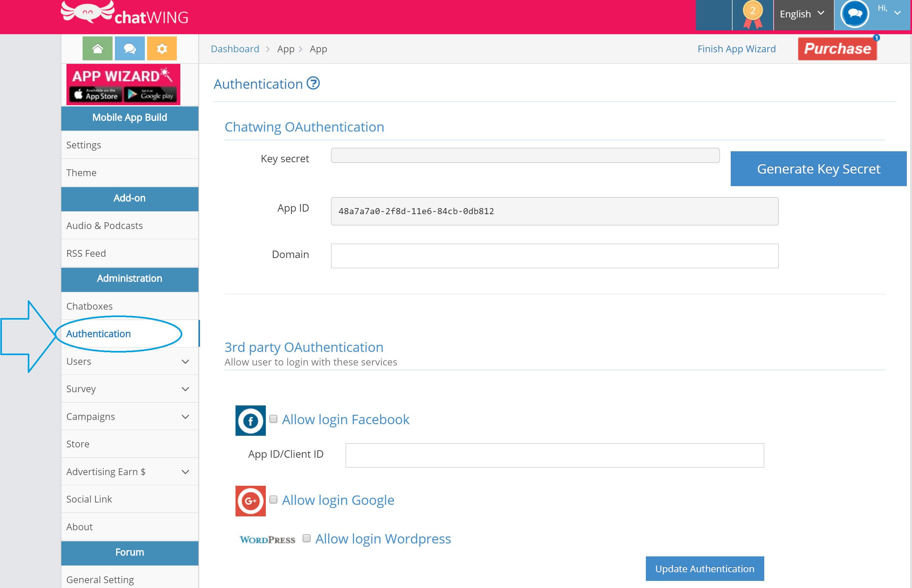The image size is (912, 588).
Task: Expand the Users submenu chevron
Action: click(185, 362)
